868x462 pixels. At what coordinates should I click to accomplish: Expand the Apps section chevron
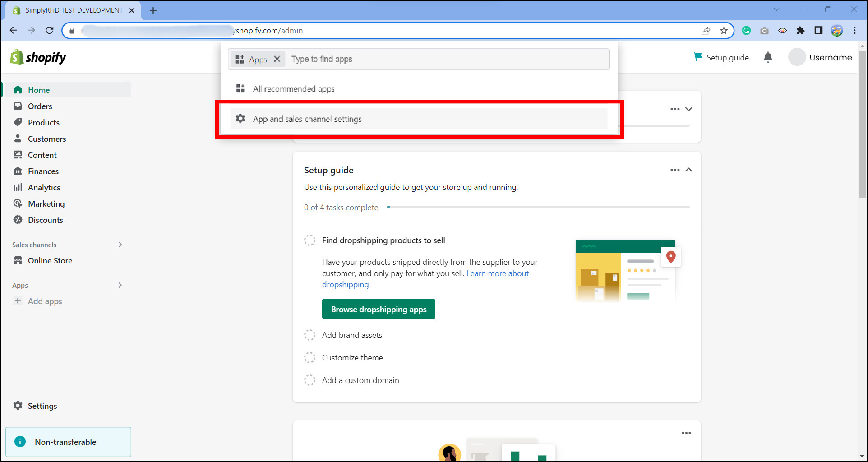point(120,285)
